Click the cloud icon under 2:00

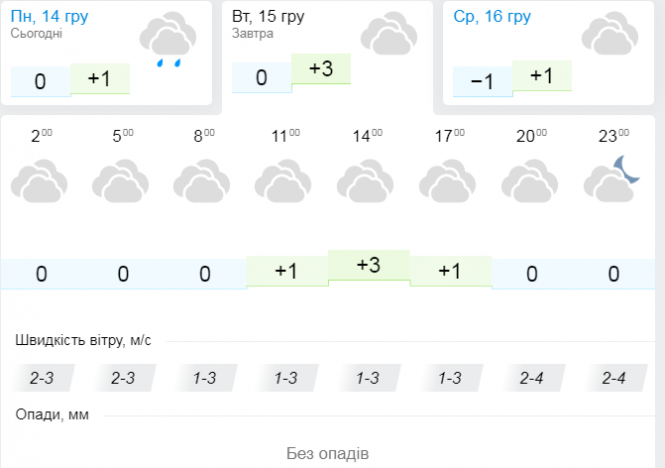point(39,183)
